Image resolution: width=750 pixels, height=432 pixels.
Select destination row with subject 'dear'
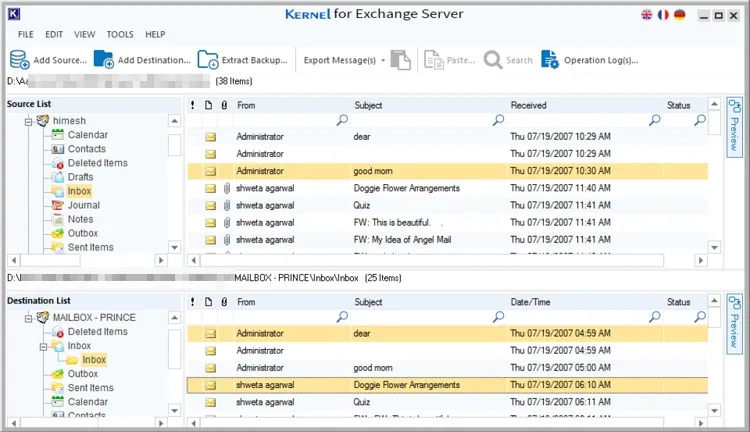tap(447, 333)
